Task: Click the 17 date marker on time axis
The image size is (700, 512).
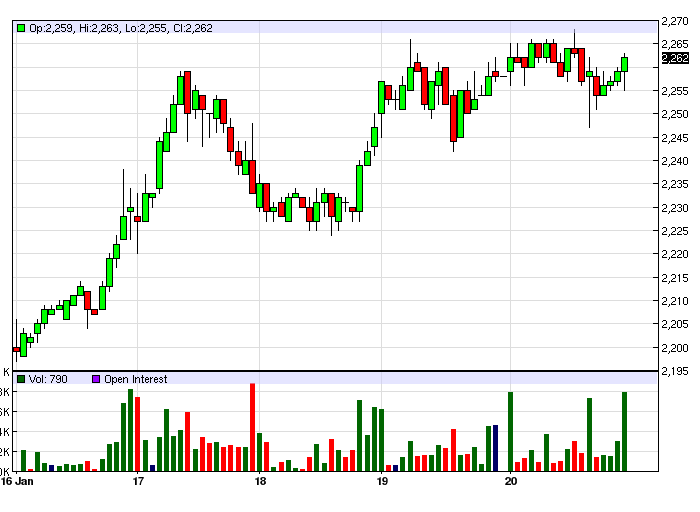Action: tap(138, 482)
